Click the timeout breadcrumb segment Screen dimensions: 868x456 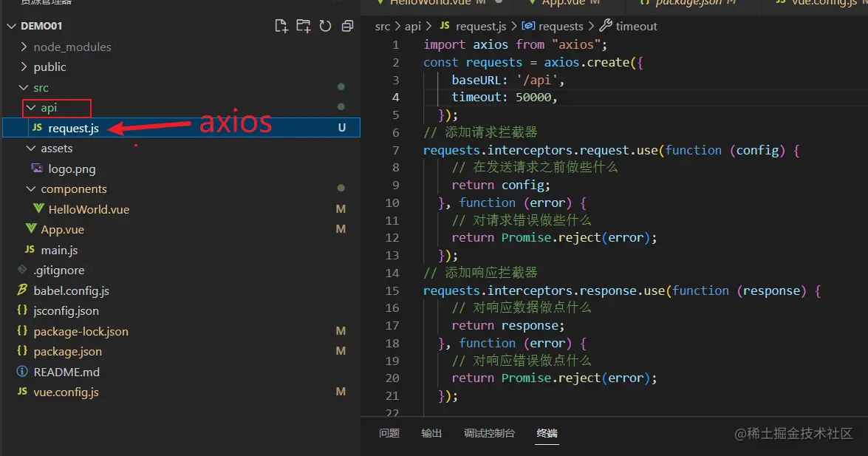(x=637, y=26)
